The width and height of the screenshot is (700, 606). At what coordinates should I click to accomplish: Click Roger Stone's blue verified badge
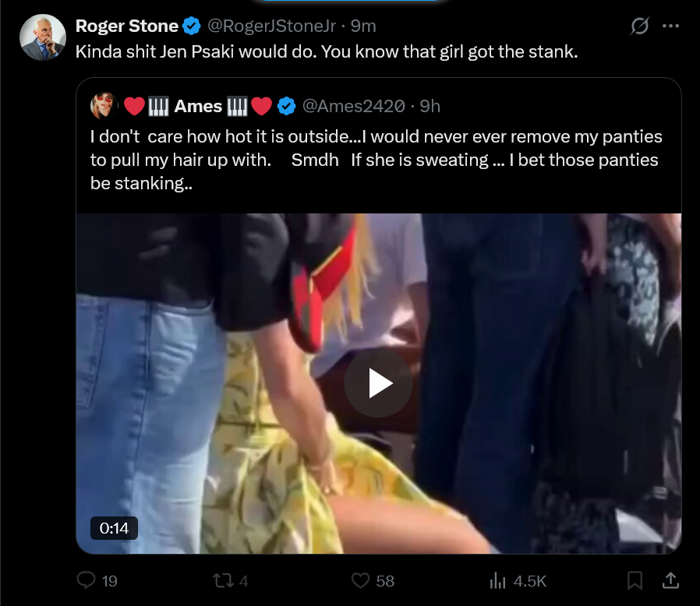tap(192, 26)
